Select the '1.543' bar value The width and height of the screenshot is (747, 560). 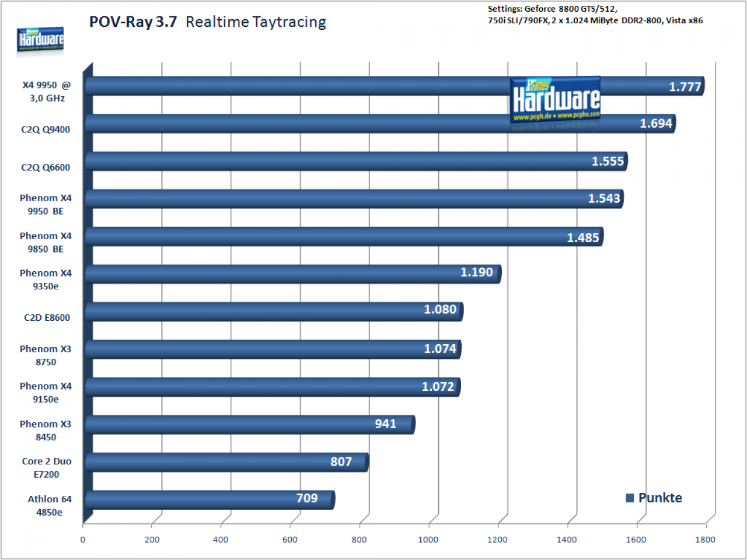pyautogui.click(x=604, y=198)
